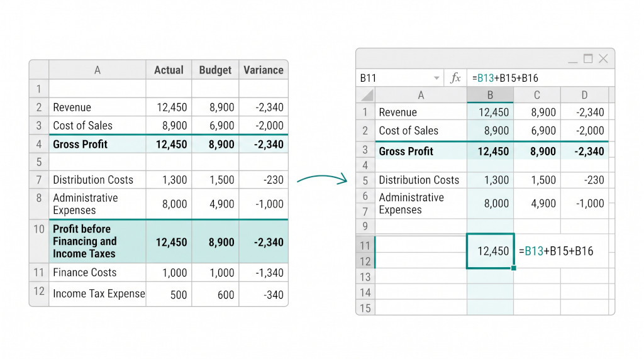This screenshot has height=359, width=644.
Task: Click the B11 Name Box field
Action: [399, 78]
